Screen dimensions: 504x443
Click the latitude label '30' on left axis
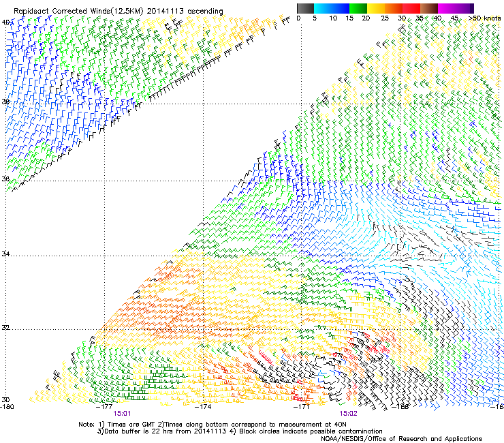pos(5,400)
